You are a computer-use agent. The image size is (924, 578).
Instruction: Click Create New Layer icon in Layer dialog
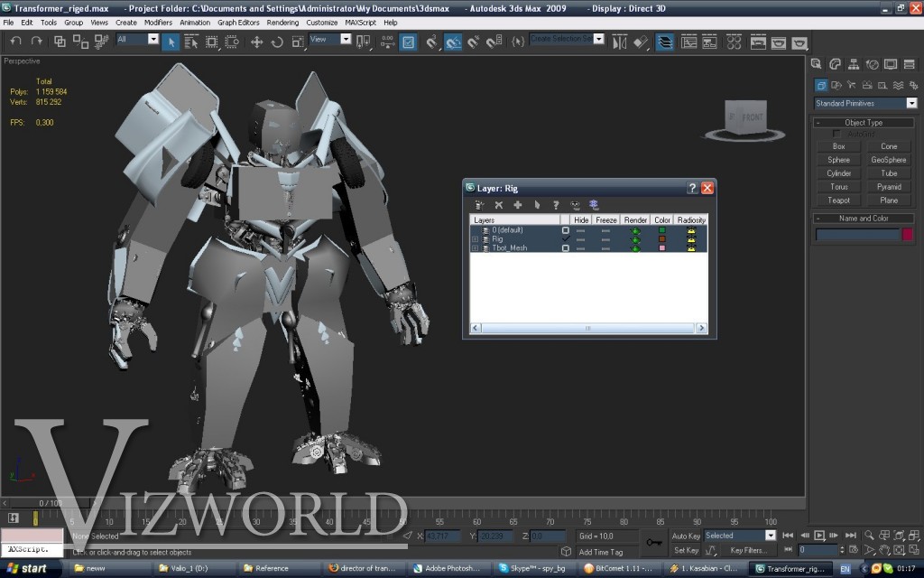[x=480, y=205]
